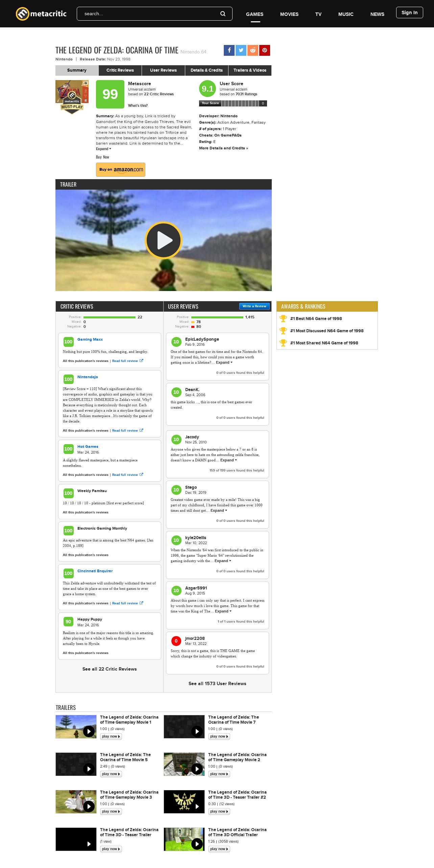Open Gaming Maxx external review link icon
Screen dimensions: 434x868
[141, 361]
